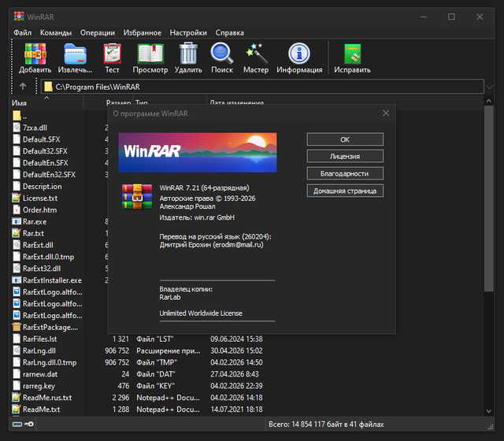The image size is (504, 441).
Task: Open the Поиск magnifier icon
Action: pyautogui.click(x=222, y=54)
